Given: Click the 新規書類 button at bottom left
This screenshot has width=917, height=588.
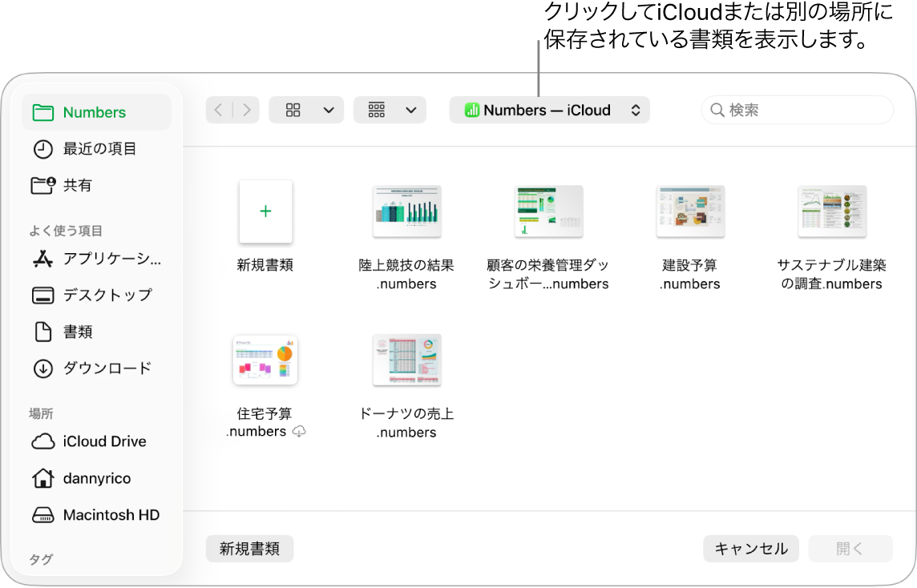Looking at the screenshot, I should [249, 549].
